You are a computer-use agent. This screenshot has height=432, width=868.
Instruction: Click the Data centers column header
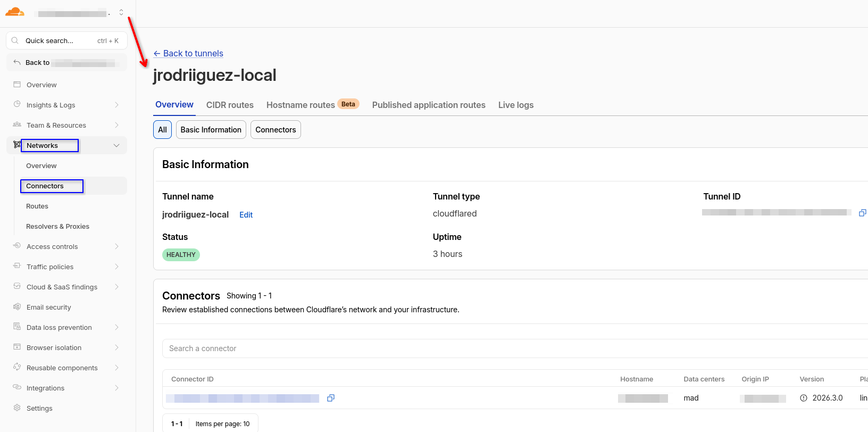(x=704, y=379)
